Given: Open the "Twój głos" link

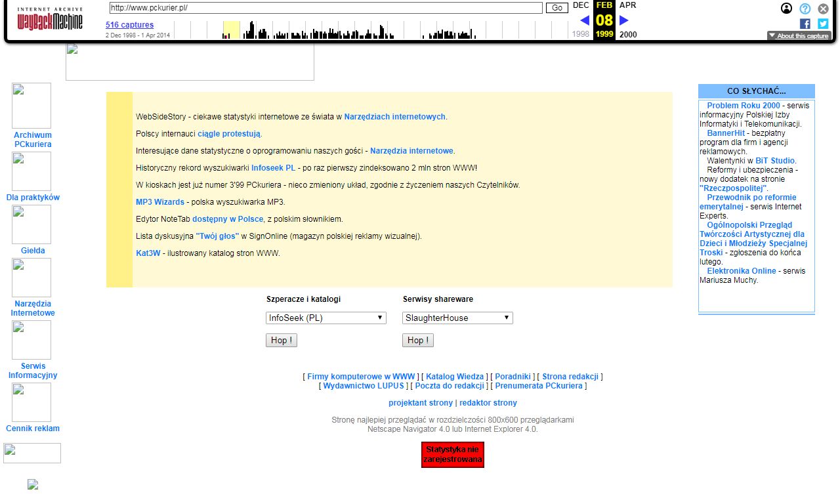Looking at the screenshot, I should pyautogui.click(x=217, y=236).
